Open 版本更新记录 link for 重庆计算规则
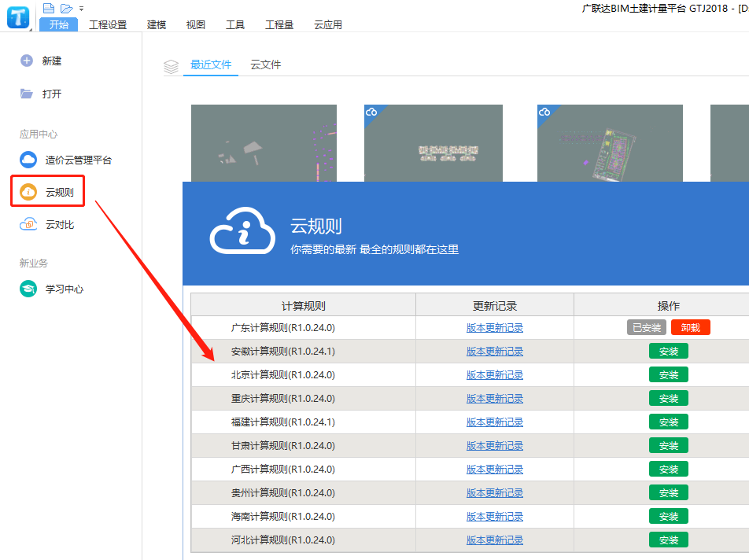Image resolution: width=749 pixels, height=560 pixels. pos(494,398)
